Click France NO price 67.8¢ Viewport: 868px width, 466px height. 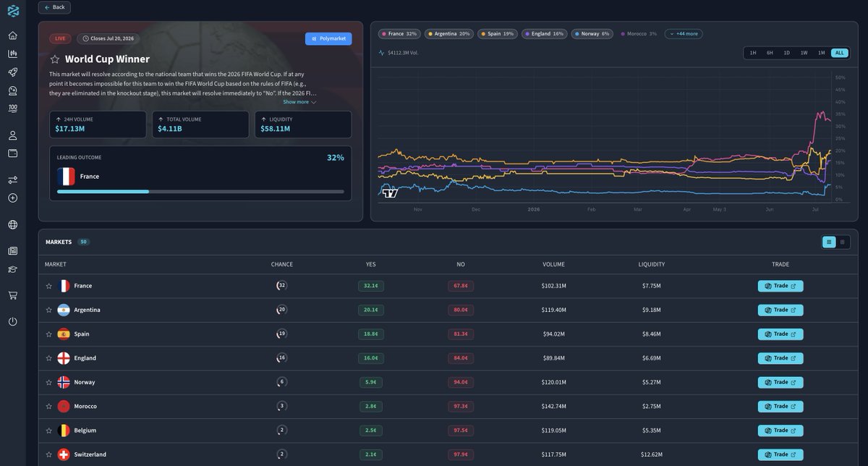coord(461,286)
